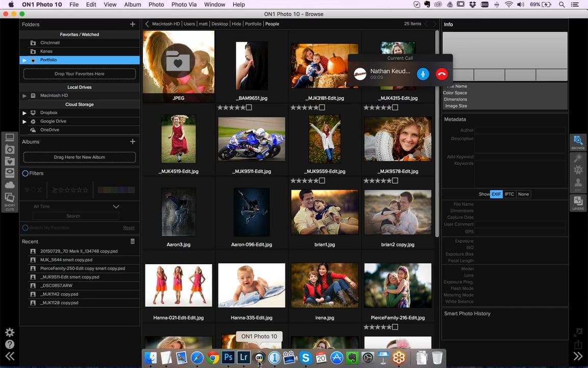588x368 pixels.
Task: Switch metadata view to IPTC tab
Action: tap(509, 194)
